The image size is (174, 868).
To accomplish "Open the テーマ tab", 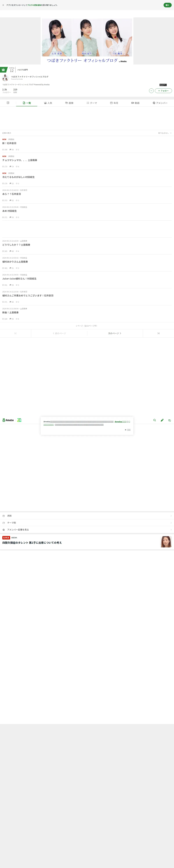I will (x=91, y=103).
